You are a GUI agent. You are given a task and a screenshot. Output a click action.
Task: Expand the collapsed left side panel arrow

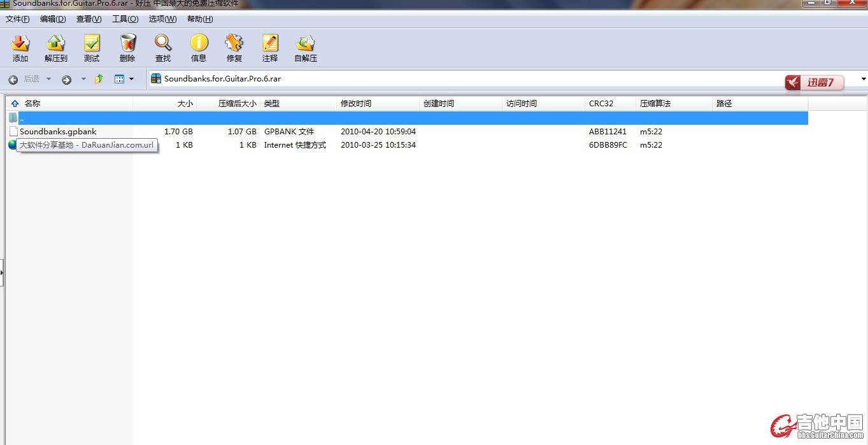(2, 273)
